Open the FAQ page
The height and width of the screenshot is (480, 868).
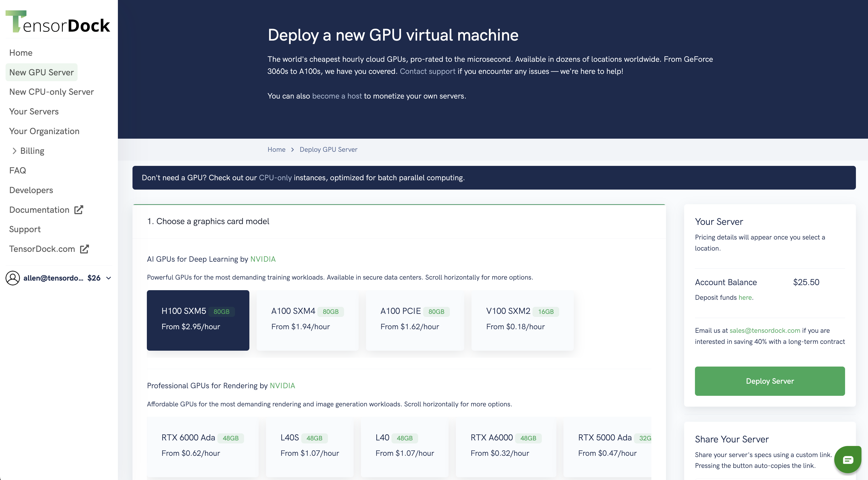(18, 170)
